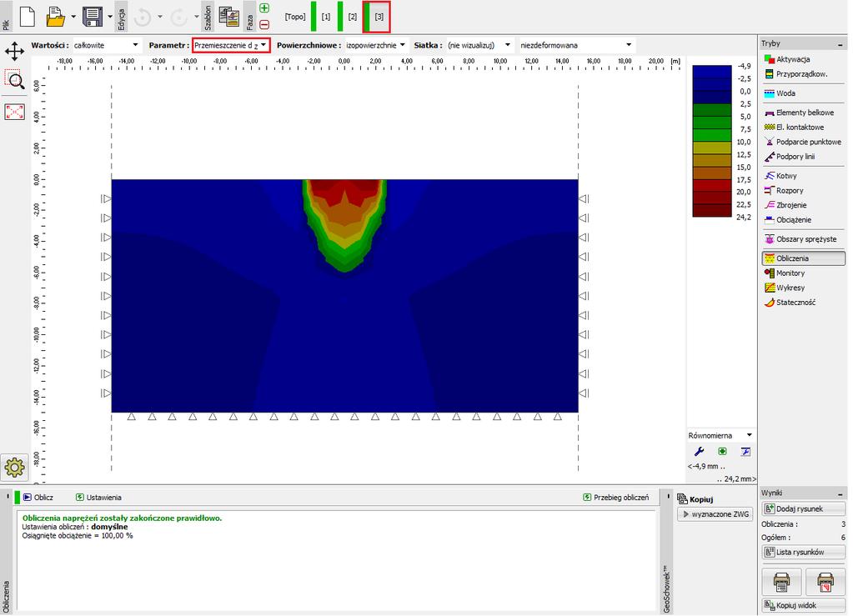Open Lista rysunków button
The height and width of the screenshot is (616, 853).
pos(804,552)
